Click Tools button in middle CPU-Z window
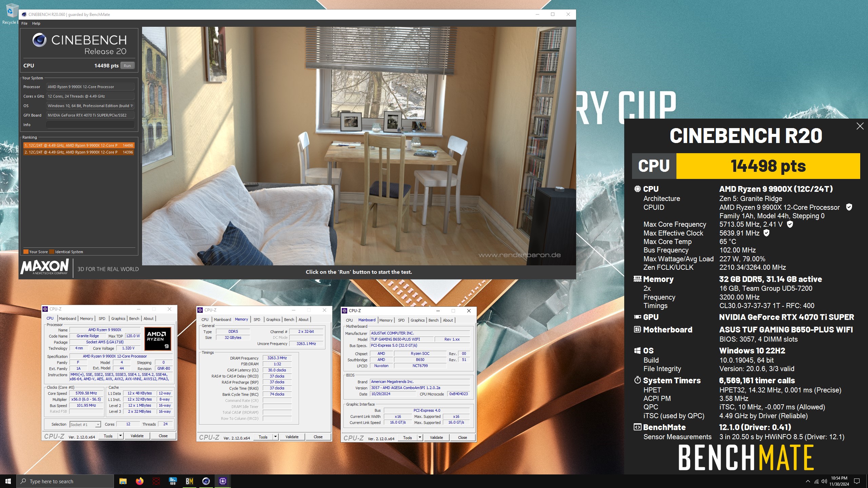Image resolution: width=868 pixels, height=488 pixels. (x=263, y=437)
